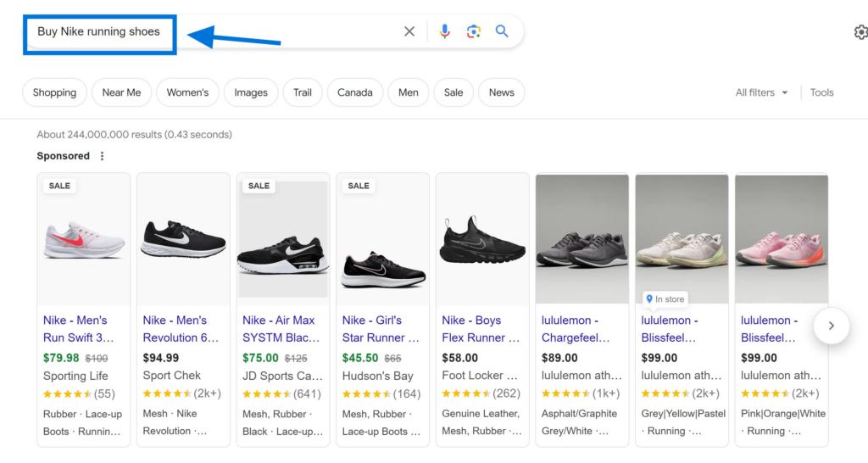The image size is (868, 463).
Task: Select the Women's filter chip
Action: [x=187, y=92]
